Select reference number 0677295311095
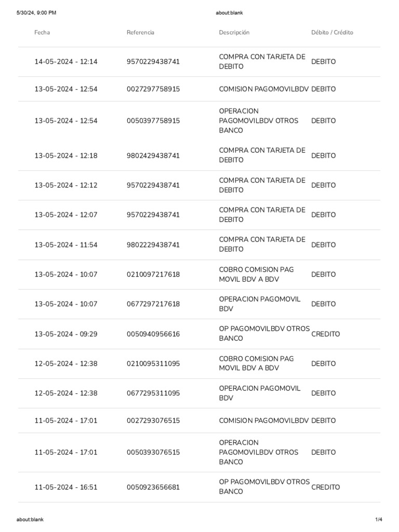Screen dimensions: 399x532 pyautogui.click(x=153, y=393)
